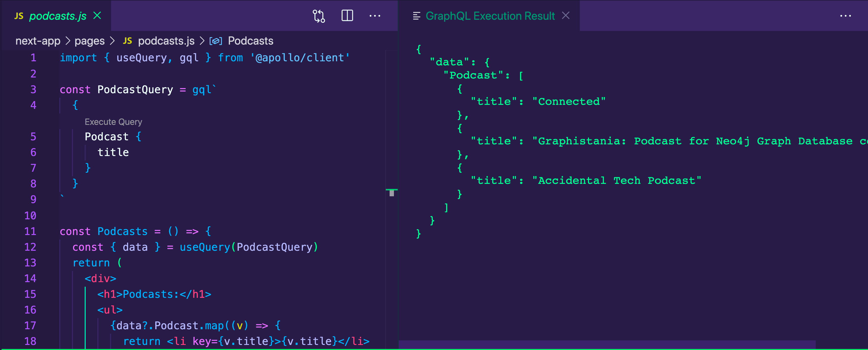Open podcasts.js breadcrumb file picker

pos(166,41)
